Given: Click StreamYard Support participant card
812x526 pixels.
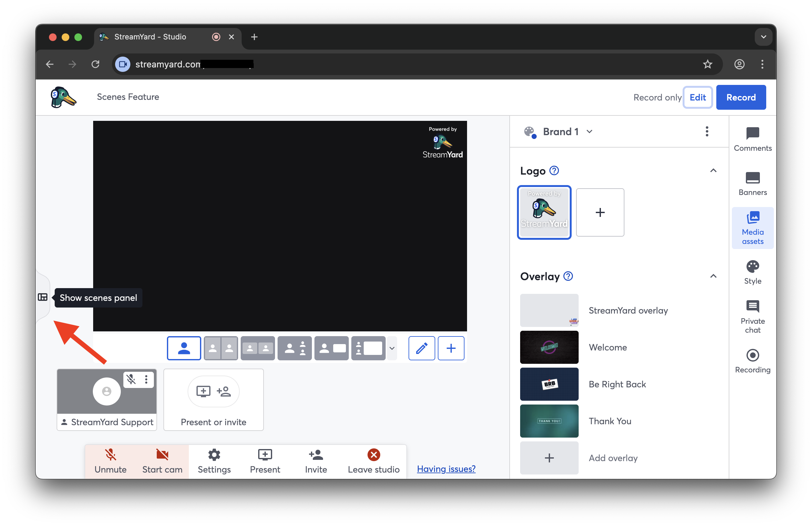Looking at the screenshot, I should click(107, 400).
